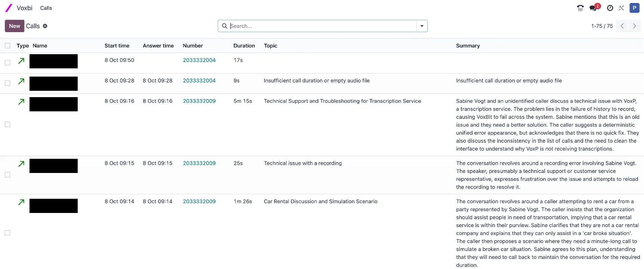Sort by Type column header
644x269 pixels.
pos(22,46)
